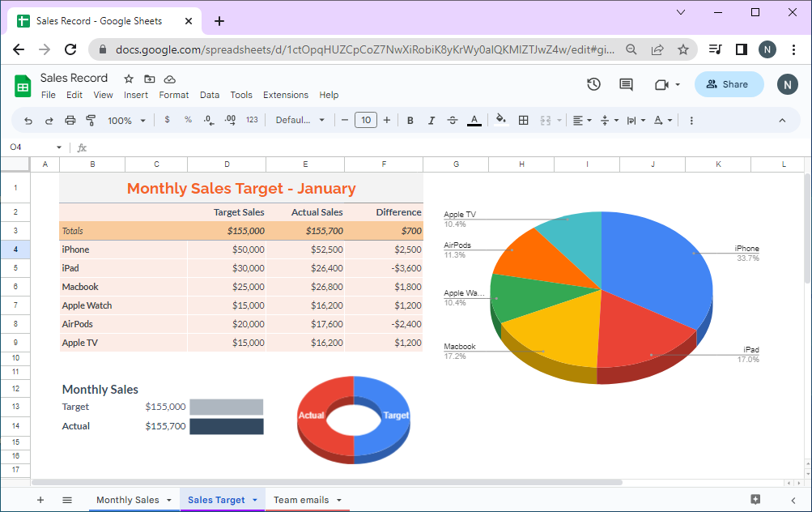Open the Help menu

click(329, 95)
